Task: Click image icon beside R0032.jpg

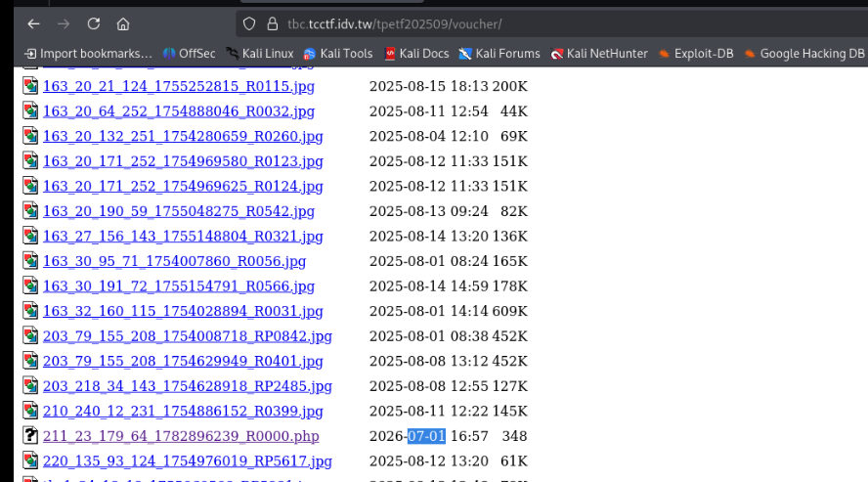Action: [x=30, y=110]
